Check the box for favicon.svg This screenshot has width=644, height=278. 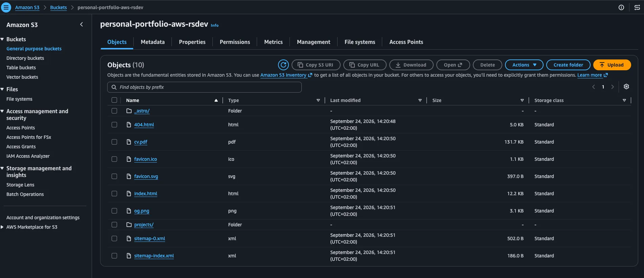click(114, 176)
